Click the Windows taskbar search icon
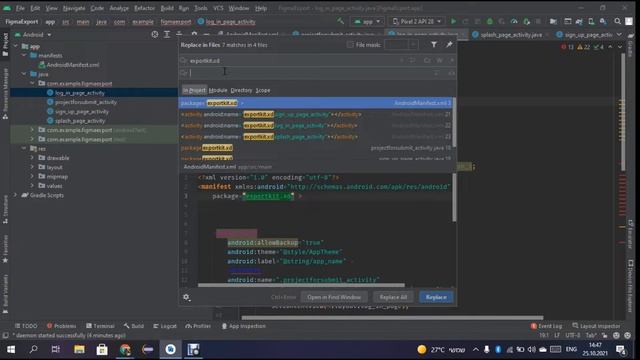 point(33,349)
